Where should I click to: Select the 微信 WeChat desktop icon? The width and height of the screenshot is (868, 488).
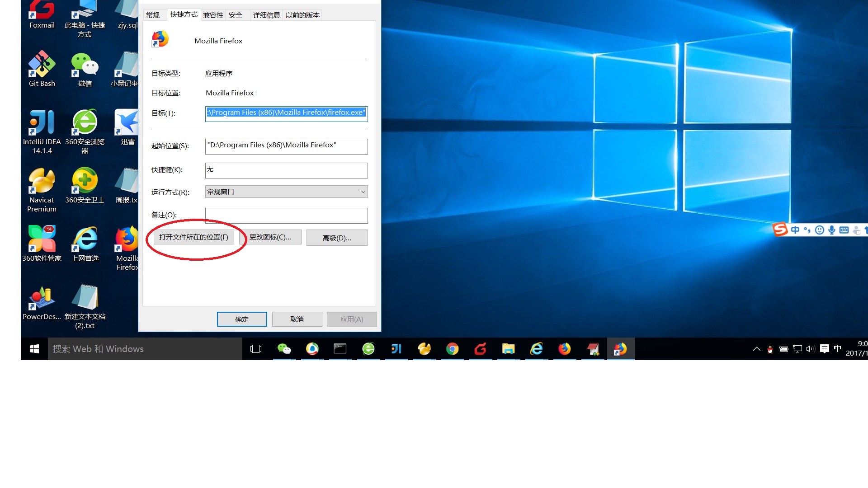click(85, 69)
